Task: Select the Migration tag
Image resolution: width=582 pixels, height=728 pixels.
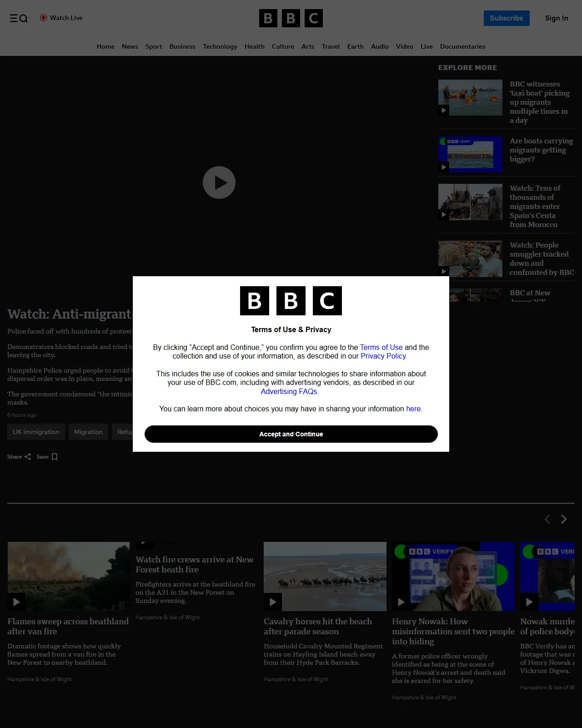Action: click(88, 432)
